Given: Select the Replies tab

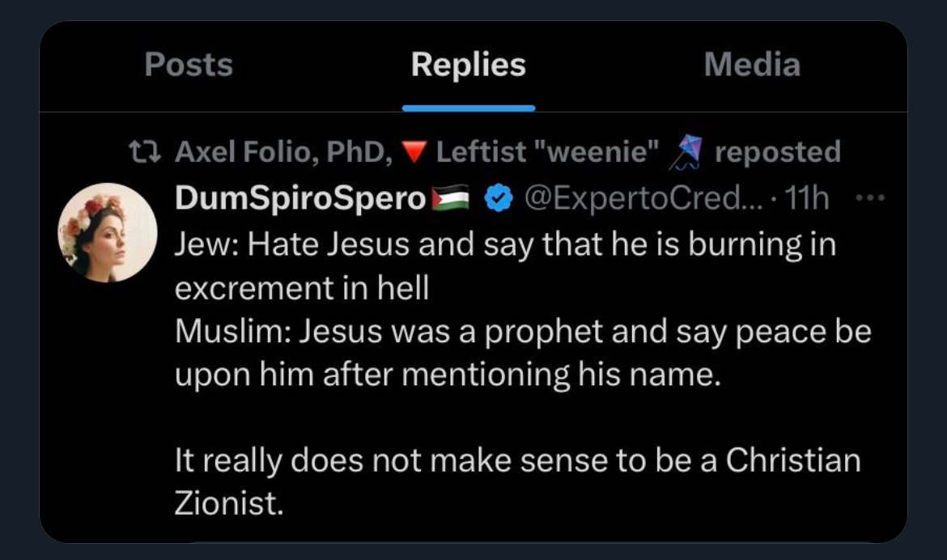Looking at the screenshot, I should point(468,66).
